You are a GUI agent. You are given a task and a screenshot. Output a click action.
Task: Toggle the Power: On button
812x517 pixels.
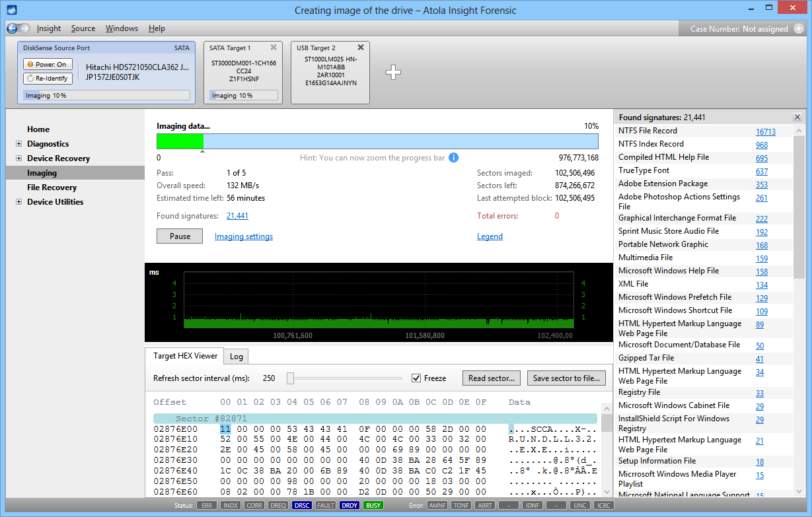click(x=48, y=64)
